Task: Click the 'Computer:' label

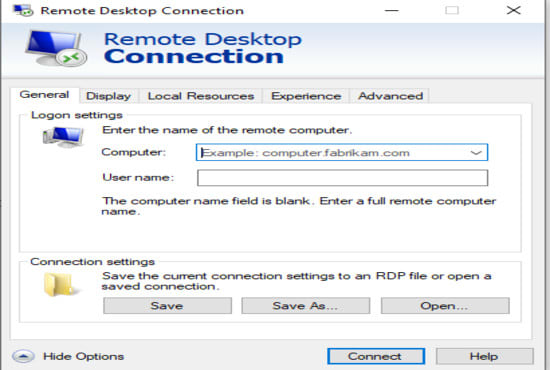Action: click(x=133, y=152)
